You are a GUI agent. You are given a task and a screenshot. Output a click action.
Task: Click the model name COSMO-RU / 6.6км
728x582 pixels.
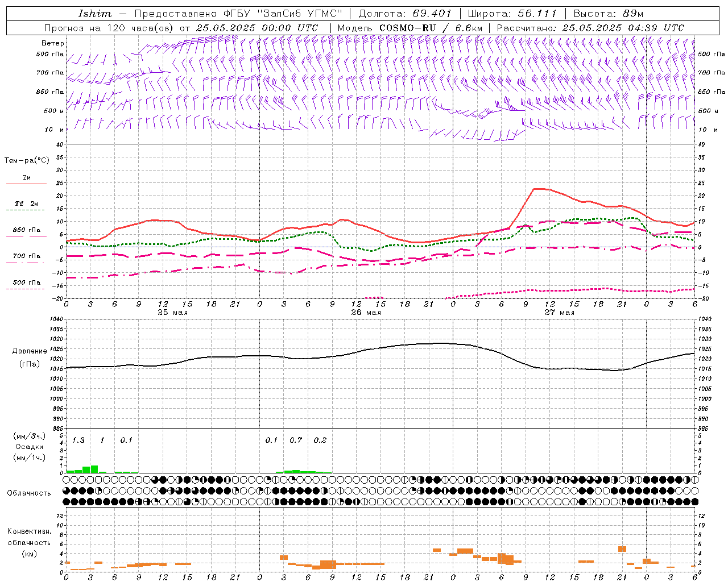[x=431, y=28]
